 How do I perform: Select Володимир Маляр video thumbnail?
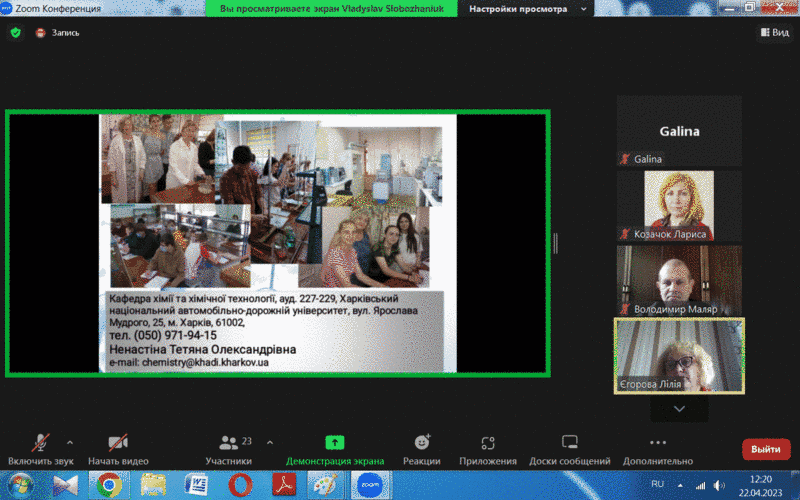678,280
